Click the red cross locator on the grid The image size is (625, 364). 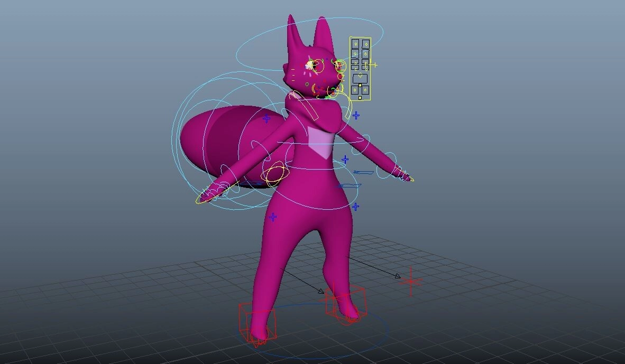coord(411,282)
